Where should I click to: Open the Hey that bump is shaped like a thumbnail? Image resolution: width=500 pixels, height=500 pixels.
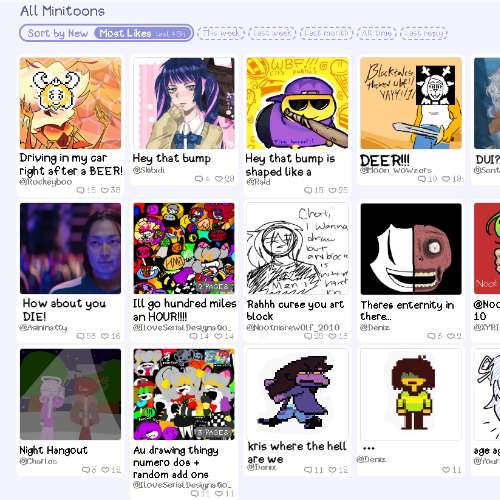(x=297, y=103)
